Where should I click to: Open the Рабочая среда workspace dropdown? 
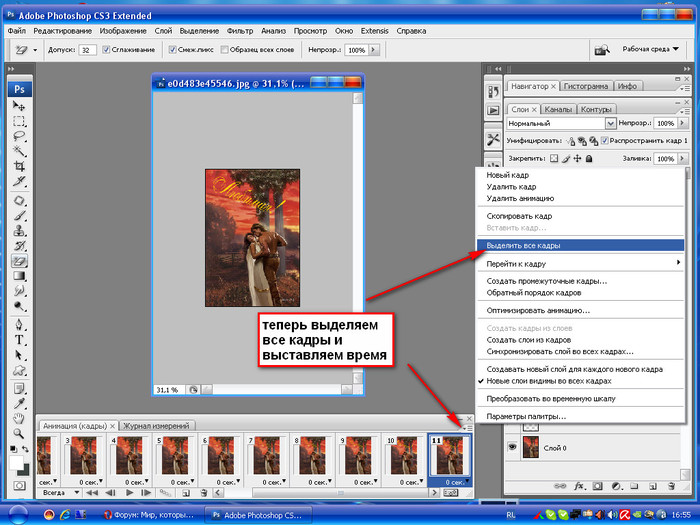click(x=650, y=49)
